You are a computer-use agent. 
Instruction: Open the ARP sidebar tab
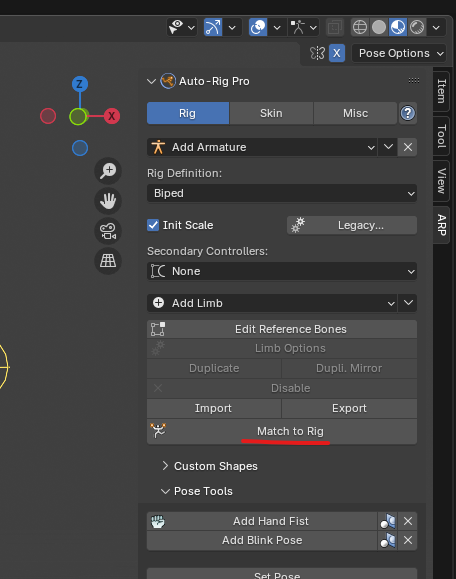click(x=441, y=225)
